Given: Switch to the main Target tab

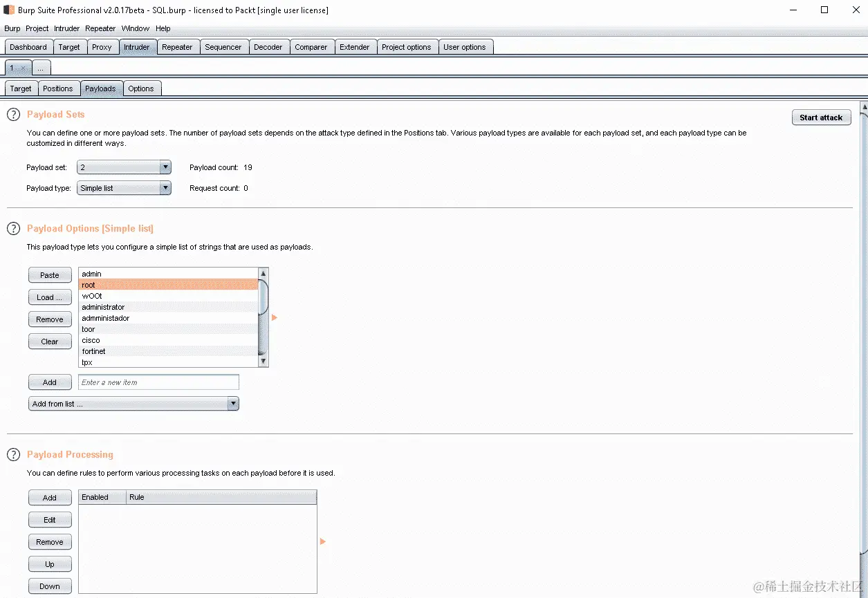Looking at the screenshot, I should (x=69, y=47).
